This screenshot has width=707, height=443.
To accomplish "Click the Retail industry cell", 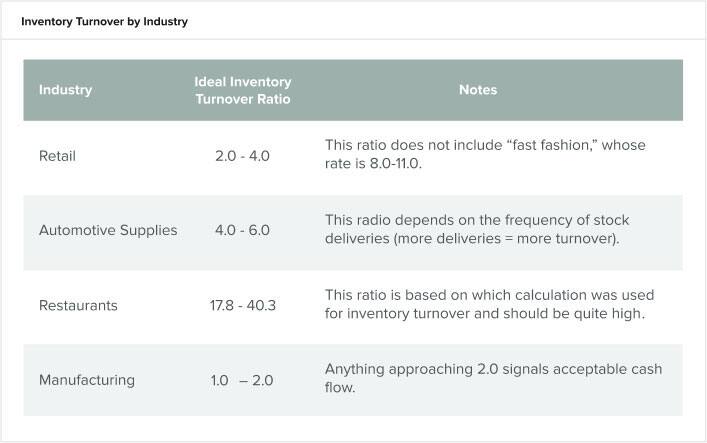I will (57, 156).
